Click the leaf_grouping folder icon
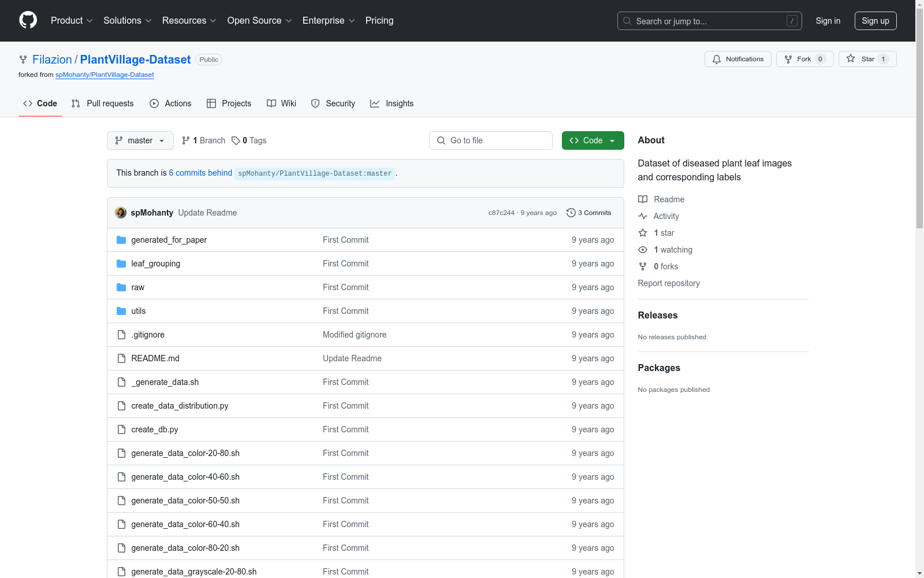This screenshot has width=924, height=578. 121,264
